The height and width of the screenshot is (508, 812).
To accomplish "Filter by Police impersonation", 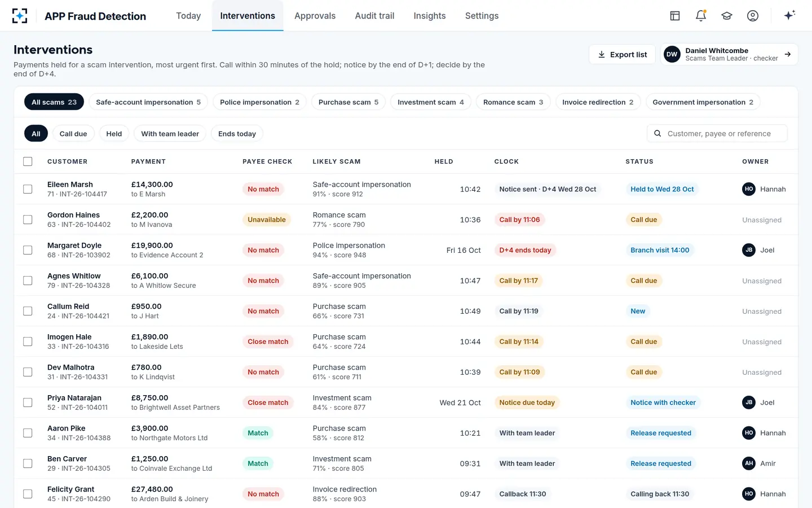I will coord(259,102).
